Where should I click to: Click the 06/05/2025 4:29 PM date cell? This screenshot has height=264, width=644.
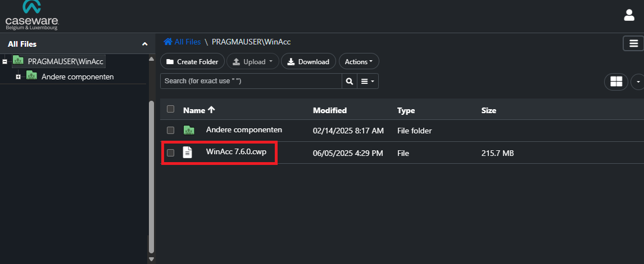pyautogui.click(x=348, y=153)
